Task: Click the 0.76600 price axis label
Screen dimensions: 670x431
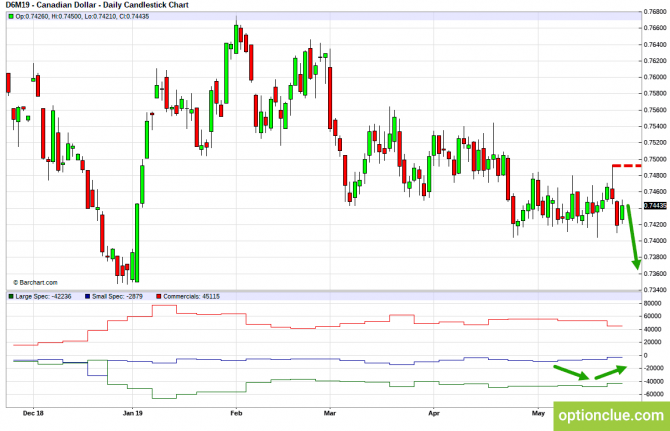Action: [x=655, y=28]
